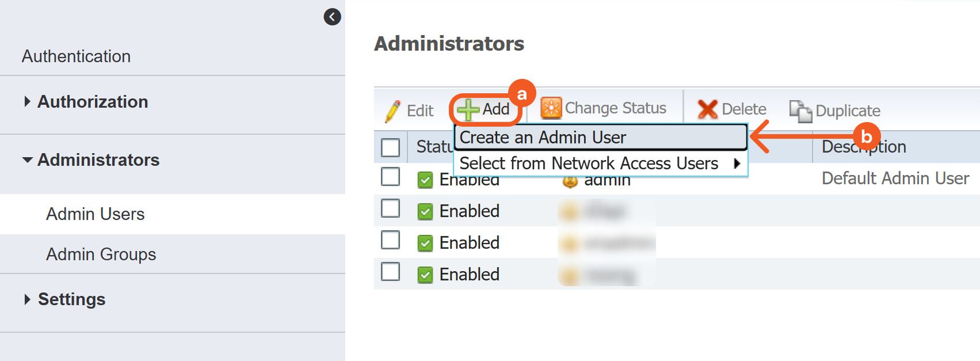Open Admin Groups in the sidebar
Image resolution: width=980 pixels, height=361 pixels.
tap(101, 254)
